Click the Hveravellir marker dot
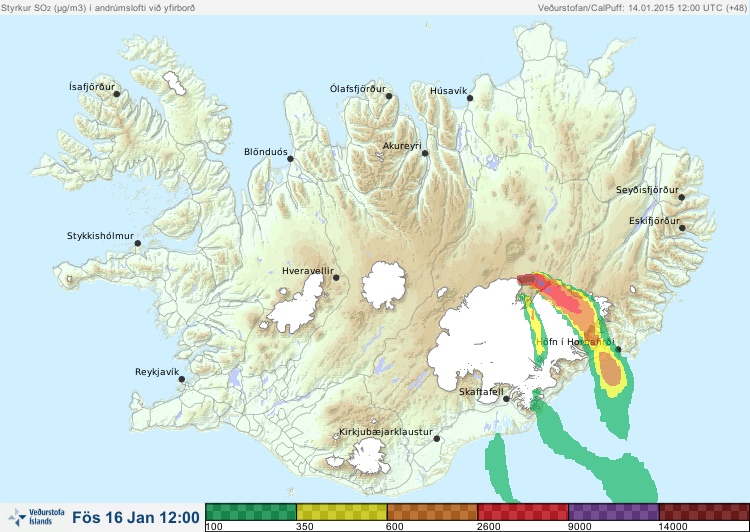 (x=336, y=277)
